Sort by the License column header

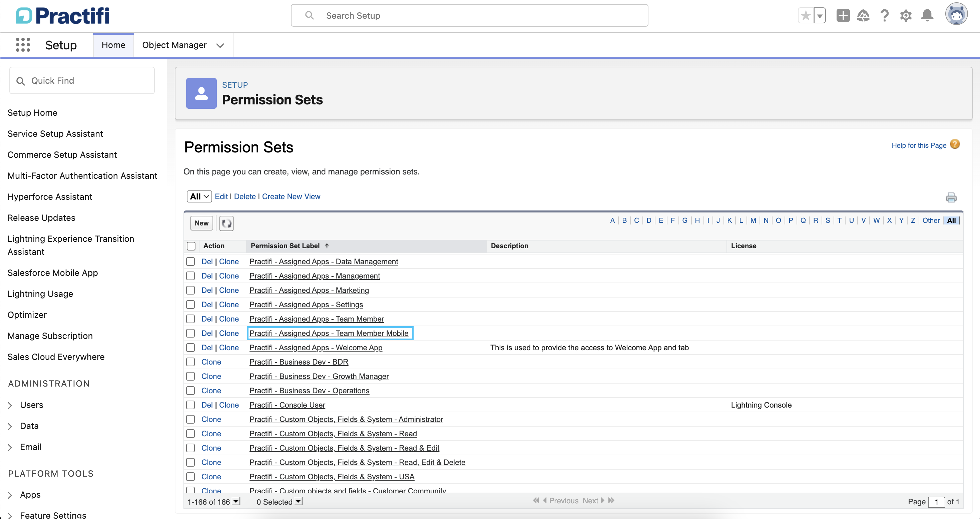[744, 246]
